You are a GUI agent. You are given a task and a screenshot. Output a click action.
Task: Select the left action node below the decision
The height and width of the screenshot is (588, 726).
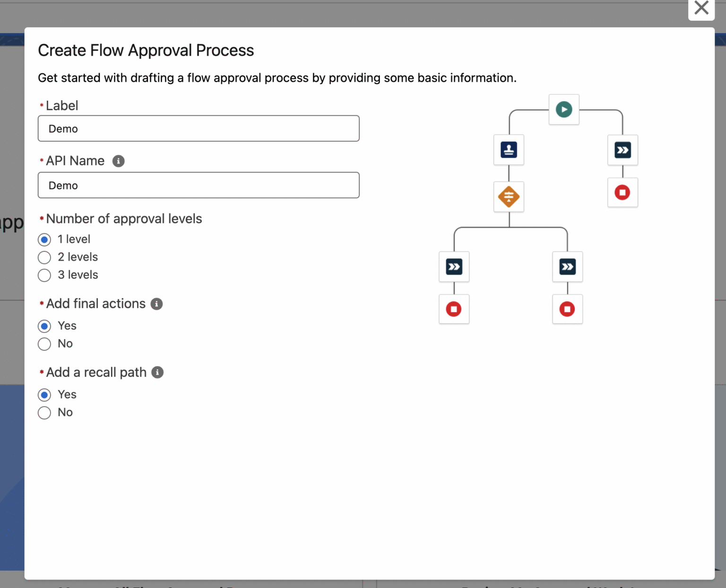(454, 266)
